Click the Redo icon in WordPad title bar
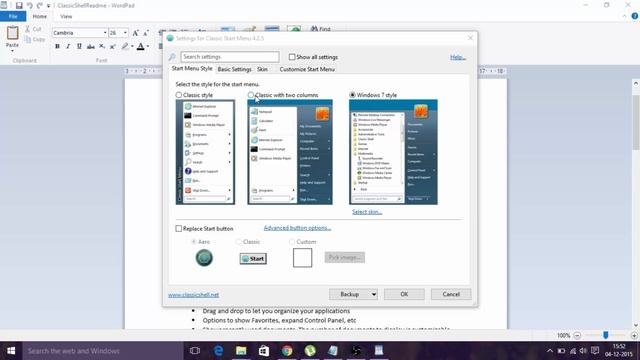The width and height of the screenshot is (640, 360). [x=40, y=6]
